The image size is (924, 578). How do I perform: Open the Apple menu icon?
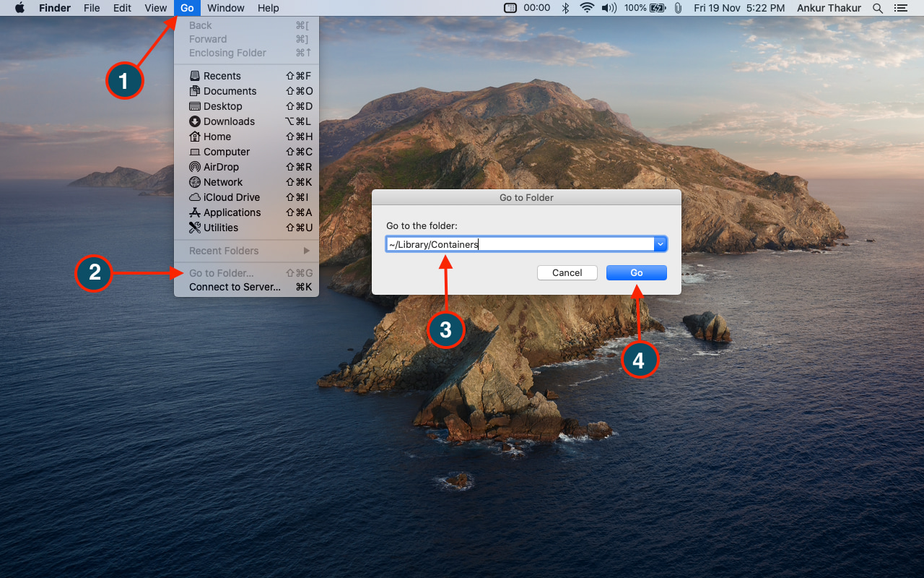pyautogui.click(x=19, y=8)
